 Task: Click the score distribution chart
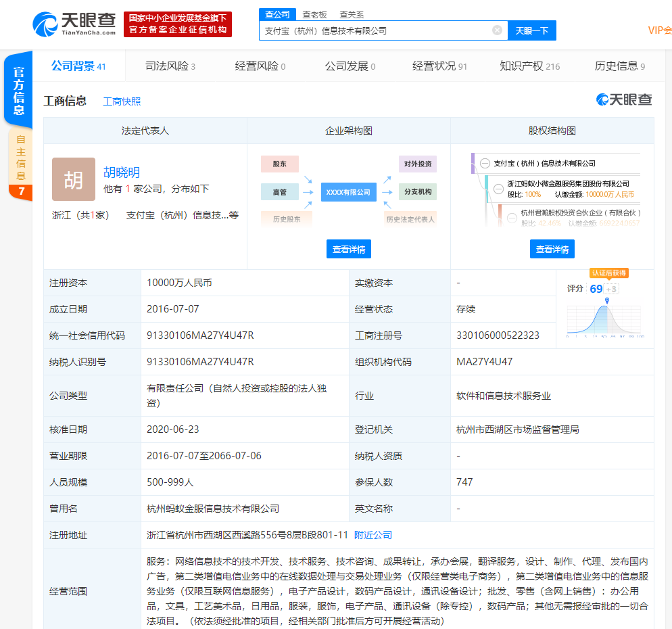pyautogui.click(x=604, y=317)
